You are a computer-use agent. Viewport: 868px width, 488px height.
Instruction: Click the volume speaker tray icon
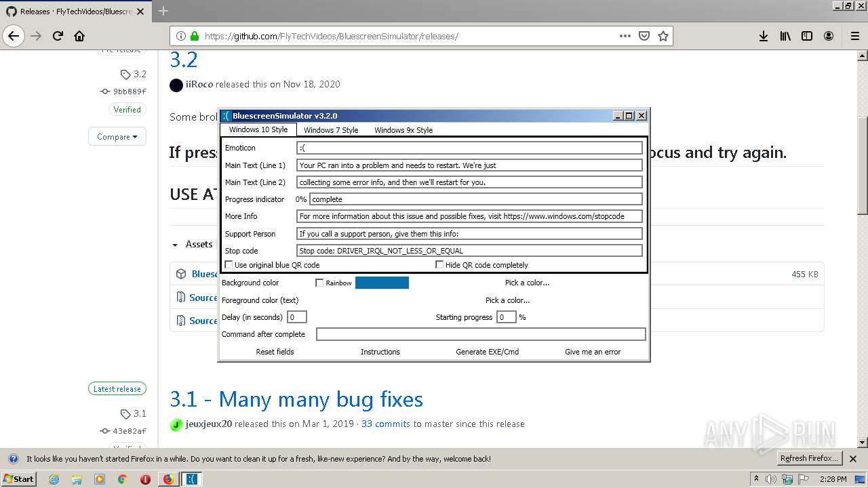771,479
